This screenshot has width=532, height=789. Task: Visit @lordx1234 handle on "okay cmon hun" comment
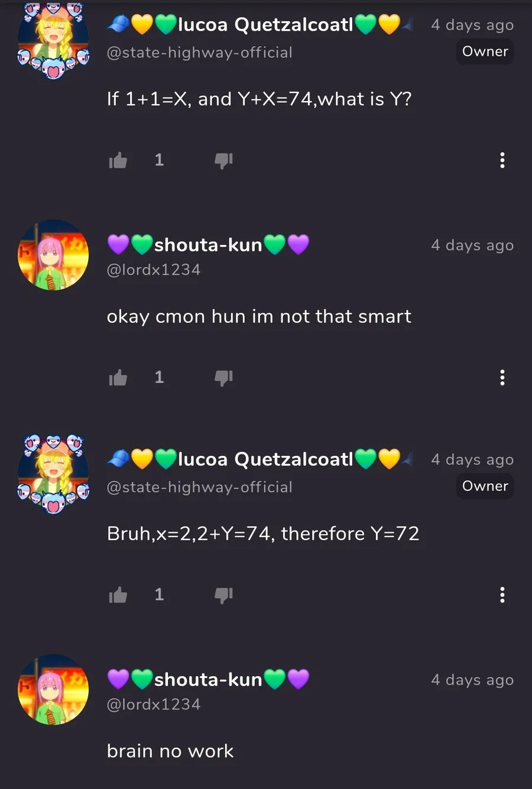(154, 270)
